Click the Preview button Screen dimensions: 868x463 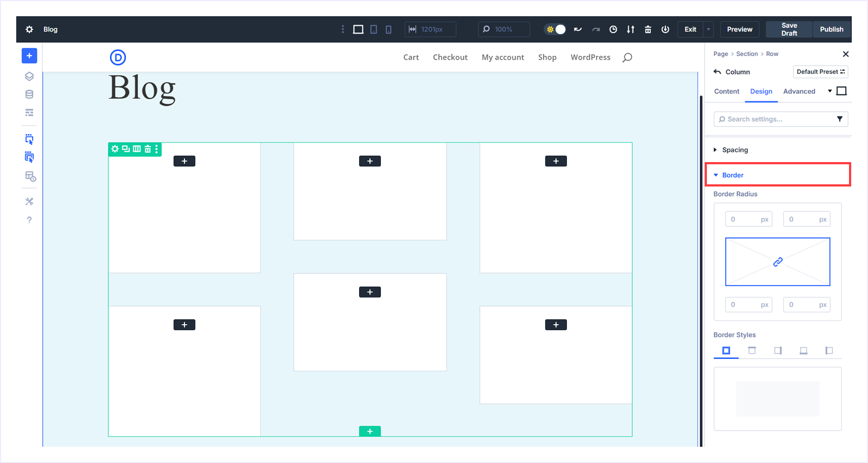[x=739, y=29]
